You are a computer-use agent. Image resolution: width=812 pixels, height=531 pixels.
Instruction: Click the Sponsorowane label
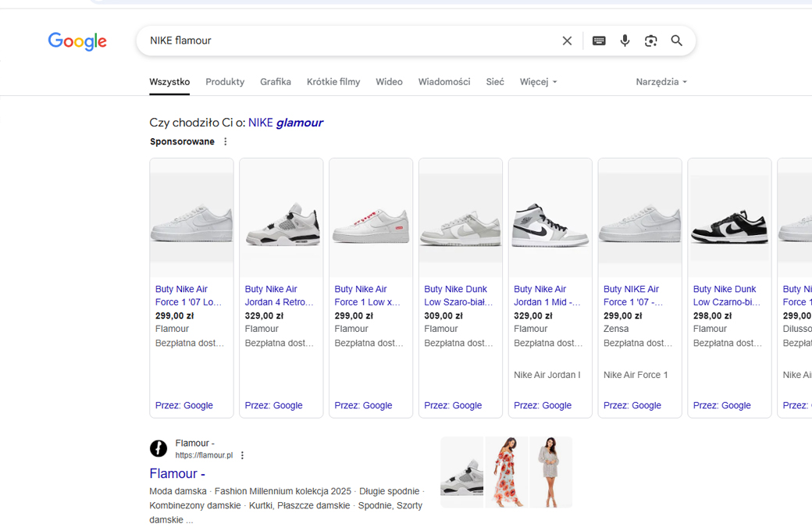click(182, 141)
